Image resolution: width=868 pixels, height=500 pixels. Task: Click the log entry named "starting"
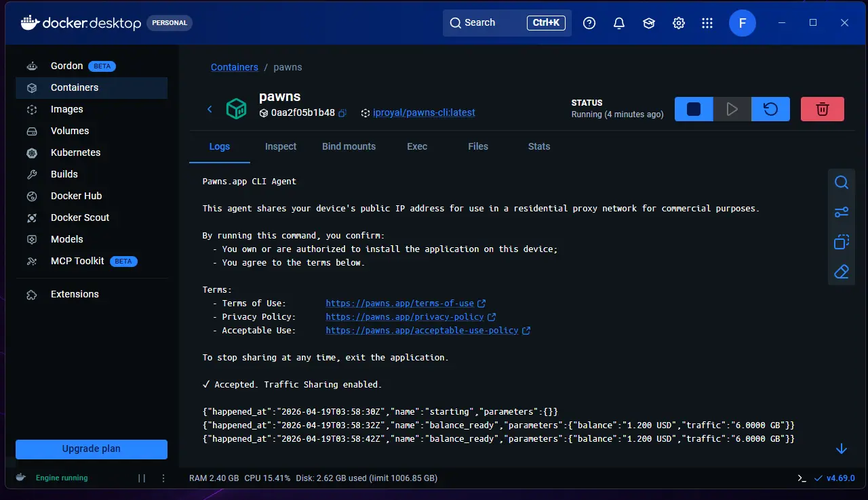point(380,411)
